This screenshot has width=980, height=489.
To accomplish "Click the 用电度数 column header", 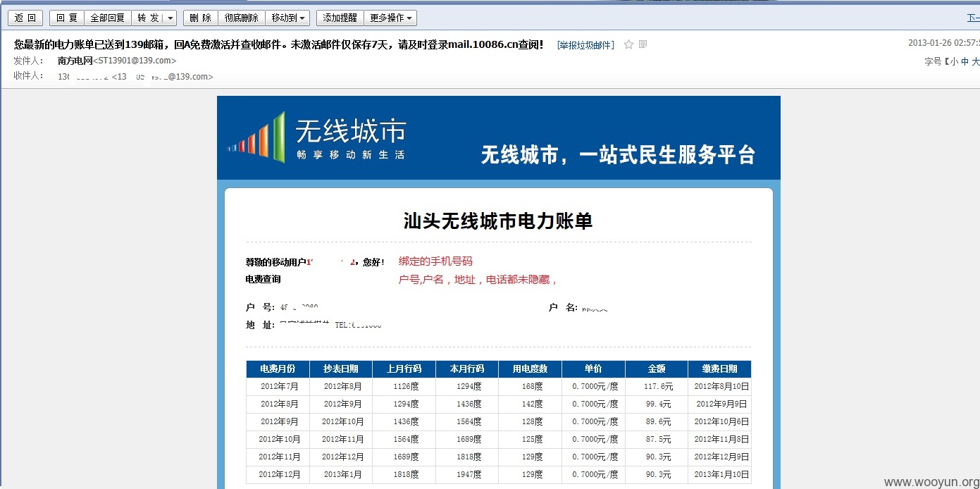I will [530, 369].
